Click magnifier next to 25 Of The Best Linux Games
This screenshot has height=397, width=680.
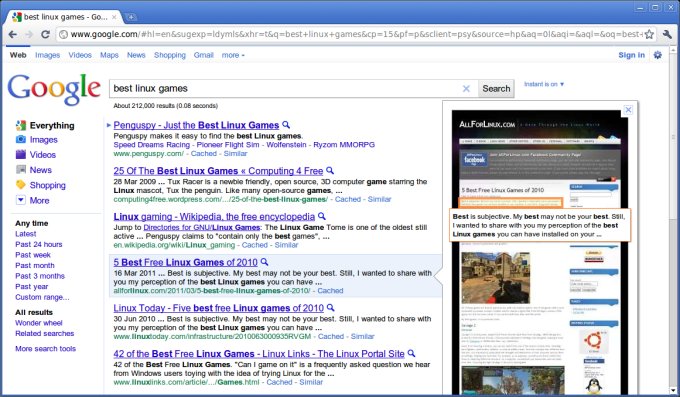coord(330,171)
